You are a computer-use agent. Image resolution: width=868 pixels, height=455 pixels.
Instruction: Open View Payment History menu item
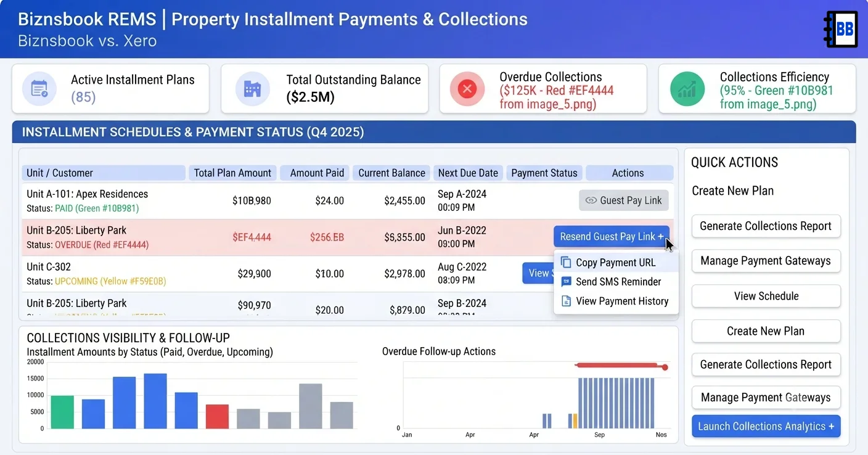tap(616, 301)
